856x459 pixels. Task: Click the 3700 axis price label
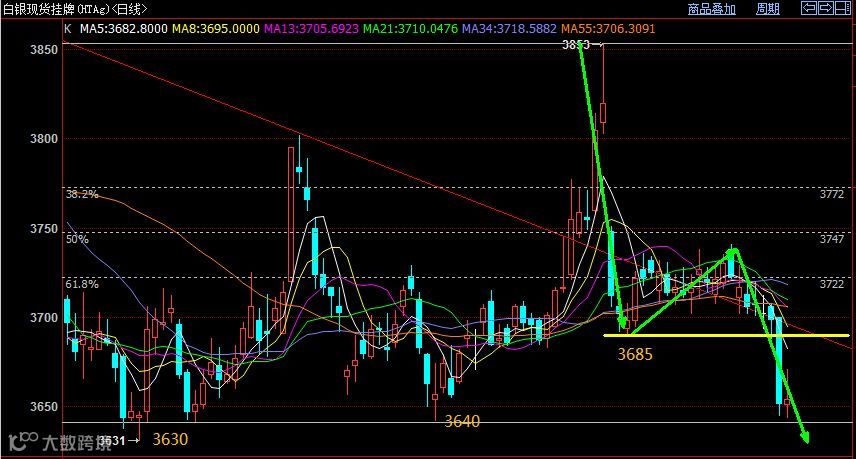point(44,318)
